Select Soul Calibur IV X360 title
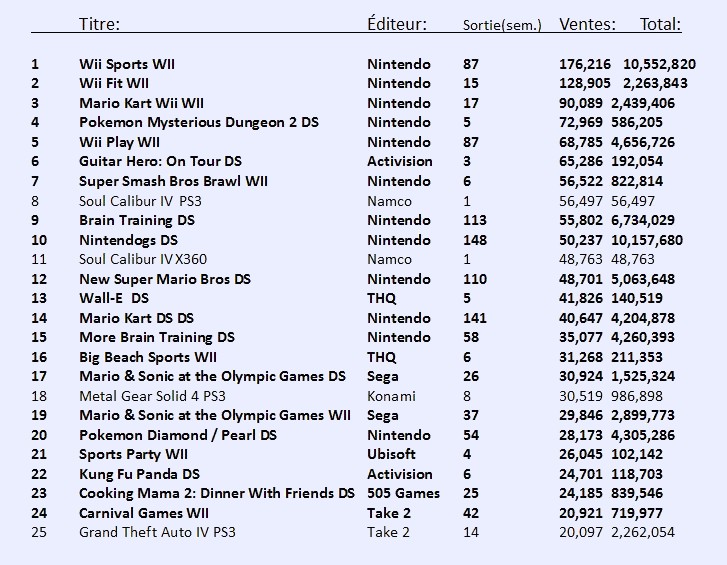Image resolution: width=727 pixels, height=565 pixels. pyautogui.click(x=143, y=259)
